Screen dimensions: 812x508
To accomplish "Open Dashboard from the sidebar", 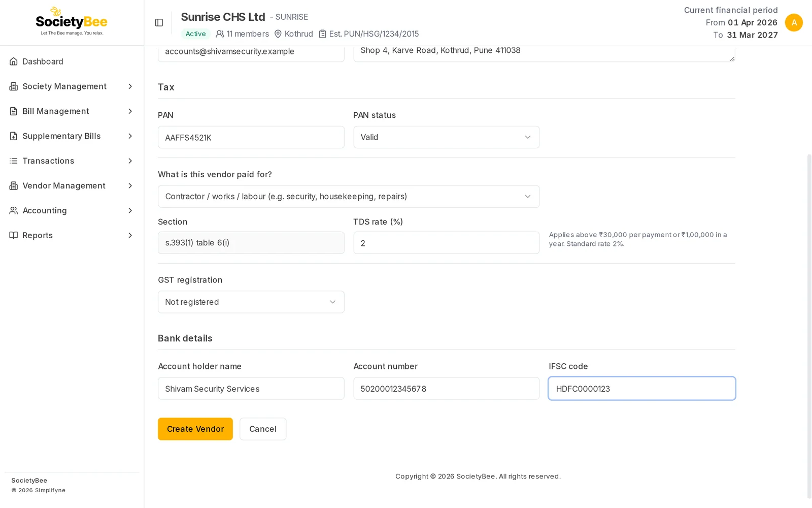I will [x=72, y=61].
